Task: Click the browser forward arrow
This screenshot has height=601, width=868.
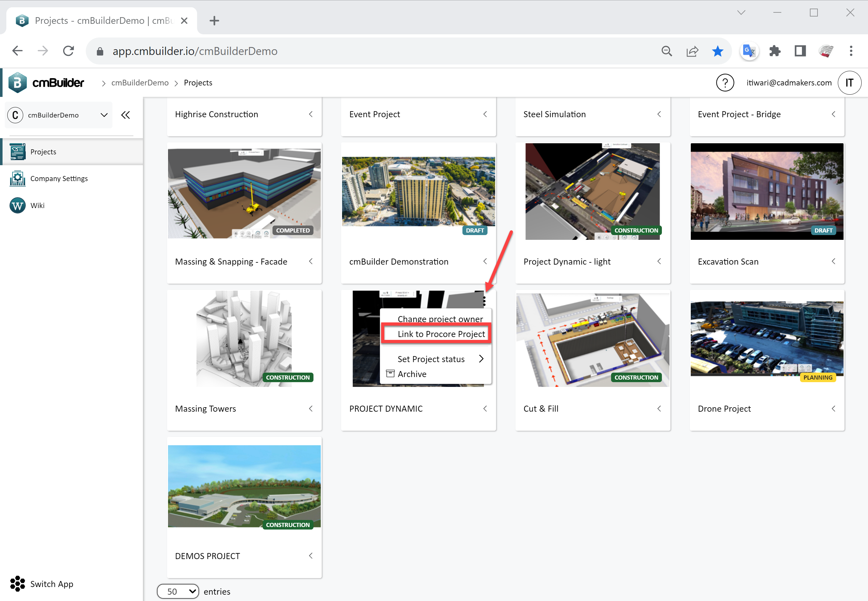Action: pos(43,51)
